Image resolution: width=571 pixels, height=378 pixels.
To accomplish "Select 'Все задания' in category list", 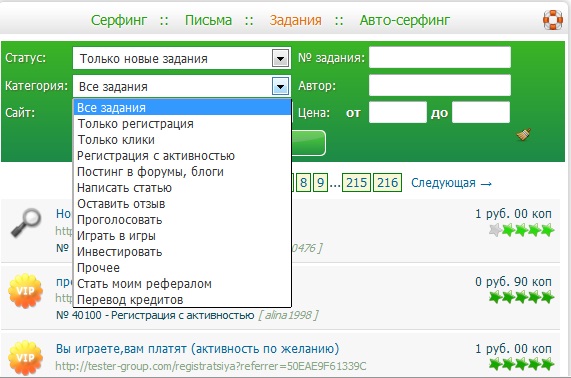I will pos(182,108).
